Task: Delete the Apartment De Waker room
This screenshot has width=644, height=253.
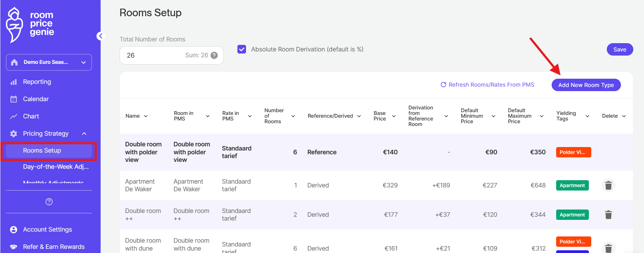Action: 608,185
